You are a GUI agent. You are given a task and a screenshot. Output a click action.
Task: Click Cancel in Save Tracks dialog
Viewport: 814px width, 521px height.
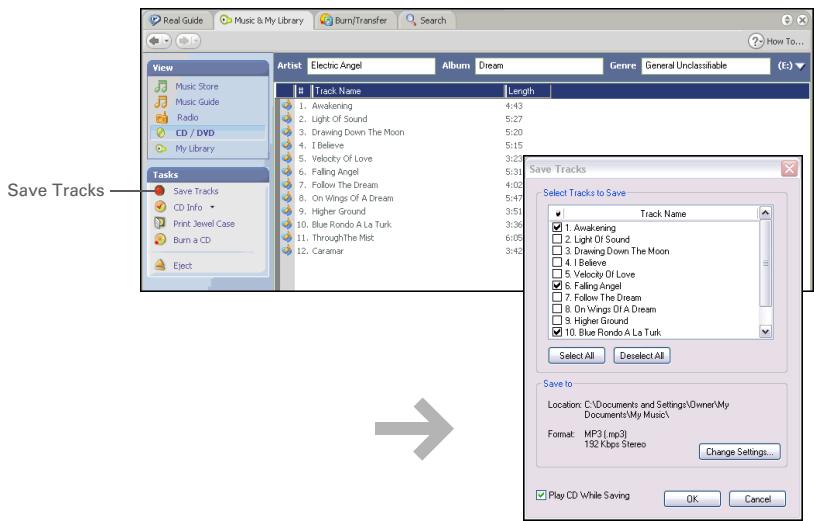pos(757,499)
